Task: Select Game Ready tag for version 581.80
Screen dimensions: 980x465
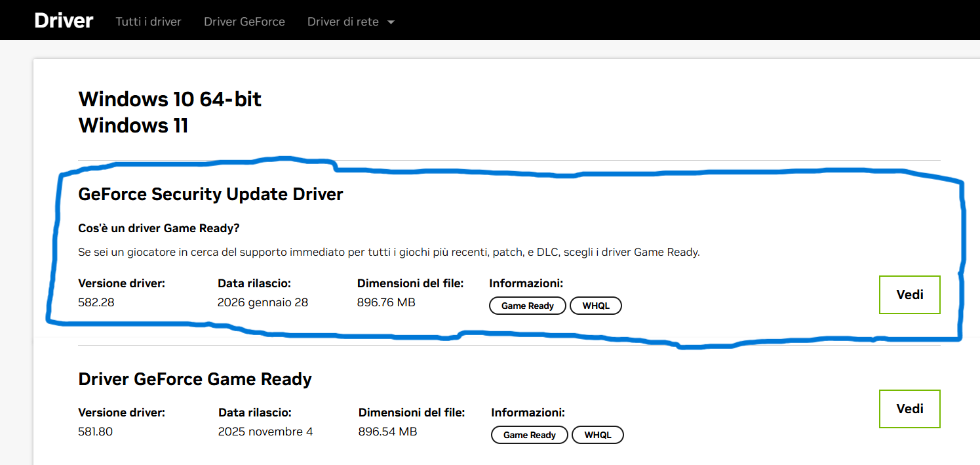Action: [x=530, y=435]
